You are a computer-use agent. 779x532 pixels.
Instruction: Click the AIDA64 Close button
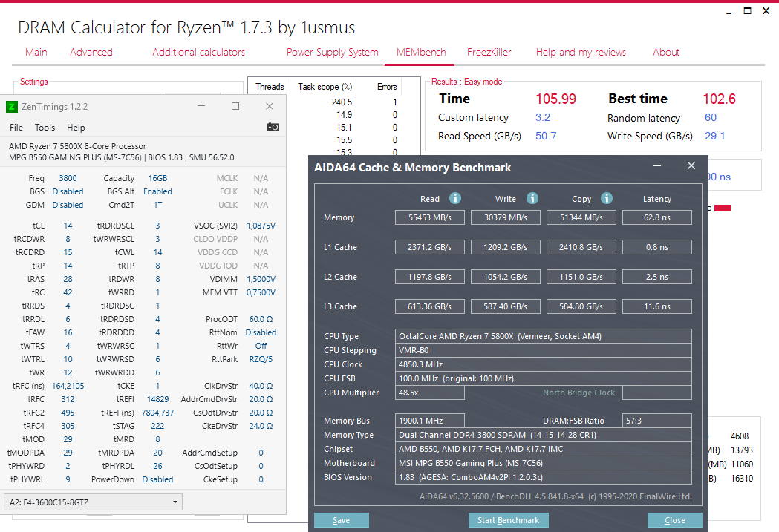[x=675, y=520]
